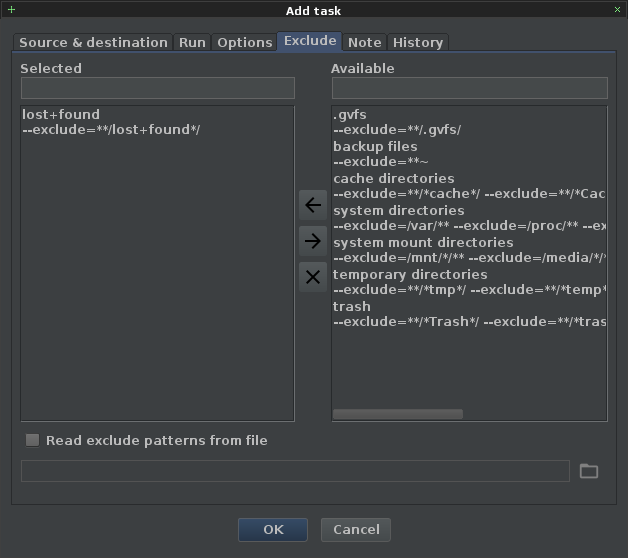Select system directories entry
The image size is (628, 558).
tap(399, 211)
